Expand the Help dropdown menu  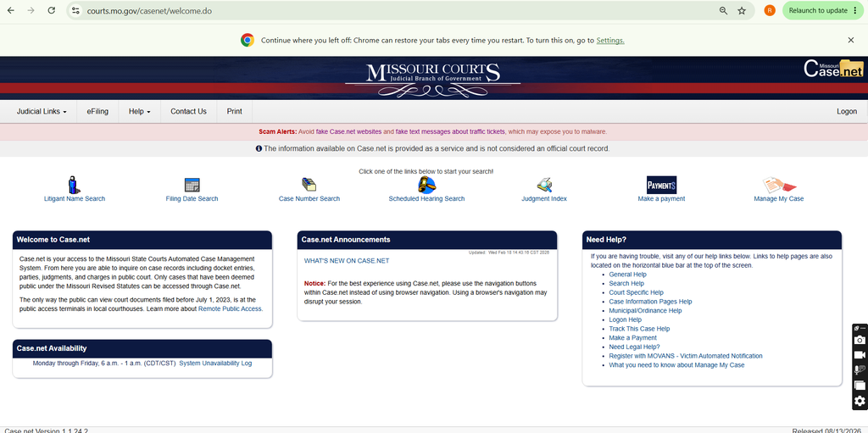pos(140,111)
